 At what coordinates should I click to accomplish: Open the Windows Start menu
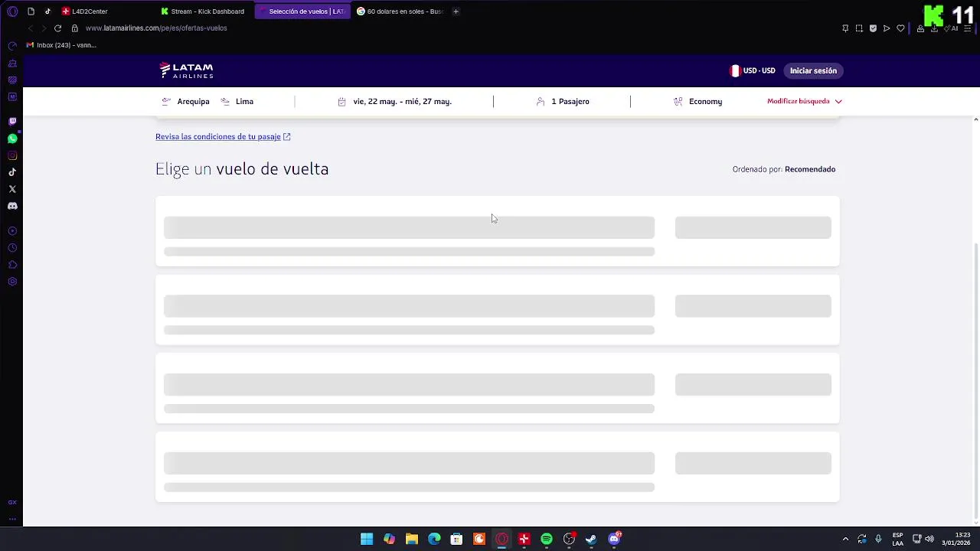point(367,540)
